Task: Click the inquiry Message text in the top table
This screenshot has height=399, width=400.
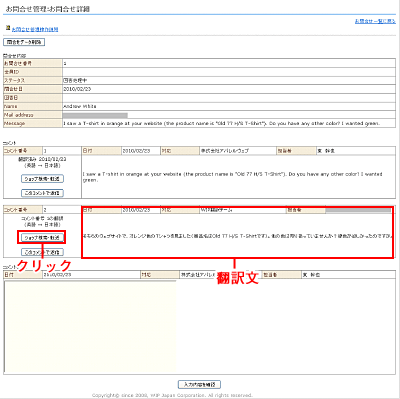Action: [x=221, y=123]
